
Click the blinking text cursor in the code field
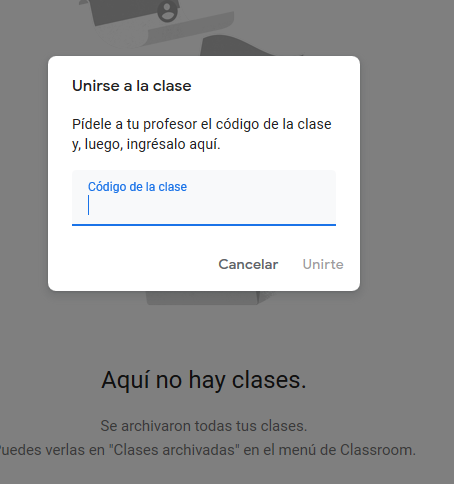[88, 205]
